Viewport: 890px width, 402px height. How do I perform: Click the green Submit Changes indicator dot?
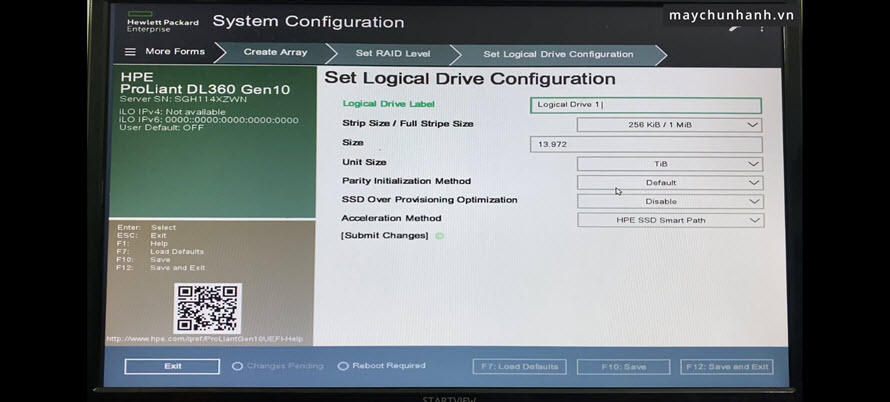[439, 236]
